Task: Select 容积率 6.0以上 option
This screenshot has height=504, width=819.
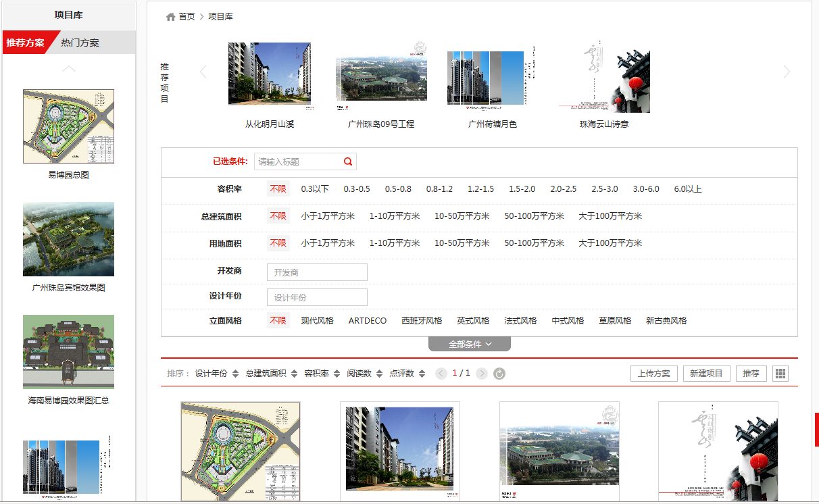Action: pyautogui.click(x=688, y=189)
